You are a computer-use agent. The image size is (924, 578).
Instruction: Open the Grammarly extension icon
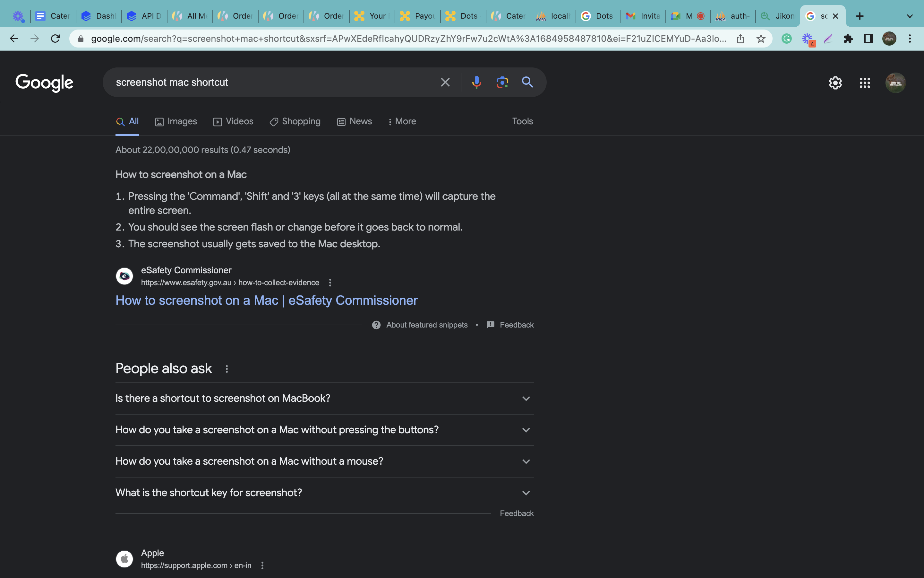point(787,39)
